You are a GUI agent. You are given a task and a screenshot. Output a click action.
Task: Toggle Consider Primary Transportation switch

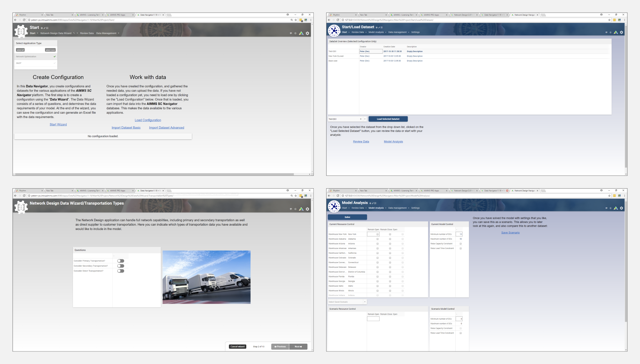click(121, 261)
